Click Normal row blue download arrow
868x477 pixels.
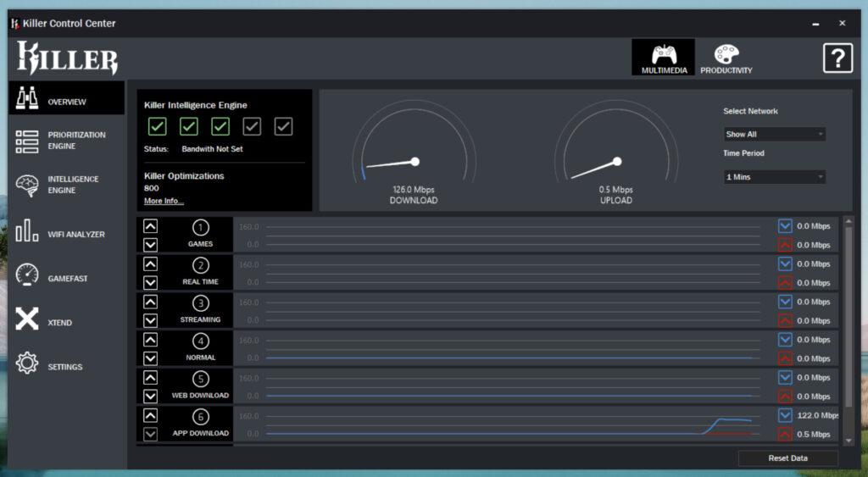(x=784, y=339)
